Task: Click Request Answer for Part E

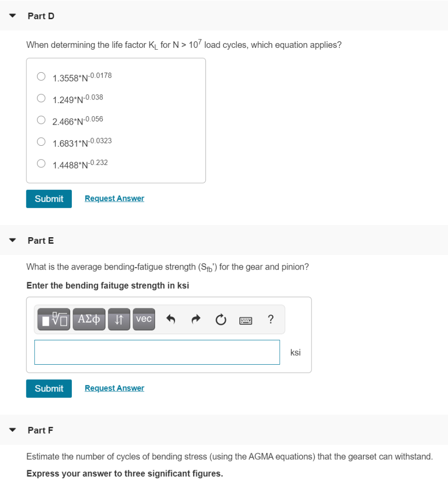Action: pos(114,388)
